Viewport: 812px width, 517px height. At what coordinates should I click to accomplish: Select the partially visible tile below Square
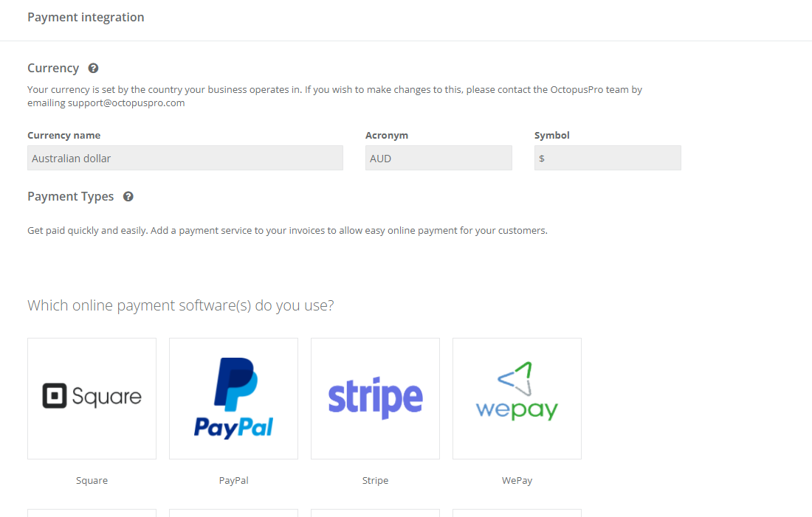92,513
